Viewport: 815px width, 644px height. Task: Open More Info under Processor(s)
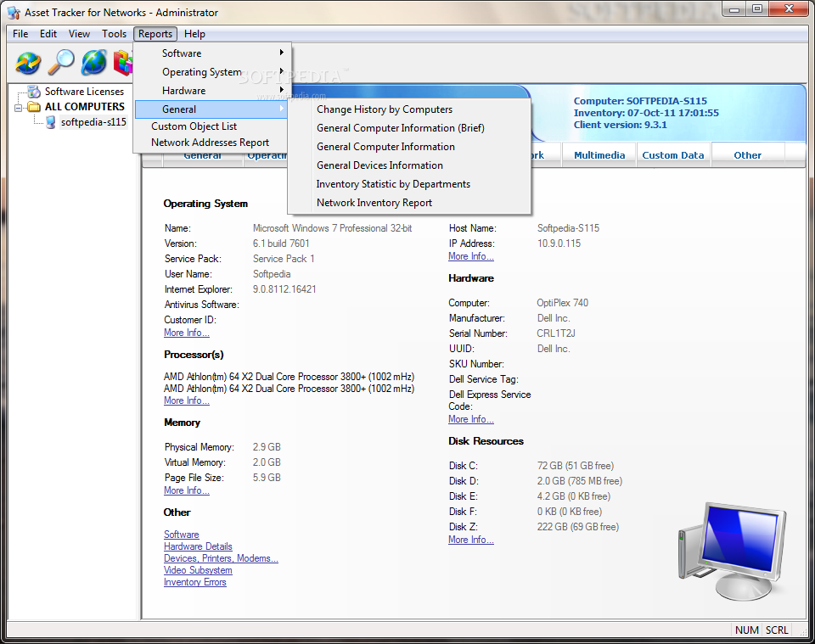click(x=187, y=401)
